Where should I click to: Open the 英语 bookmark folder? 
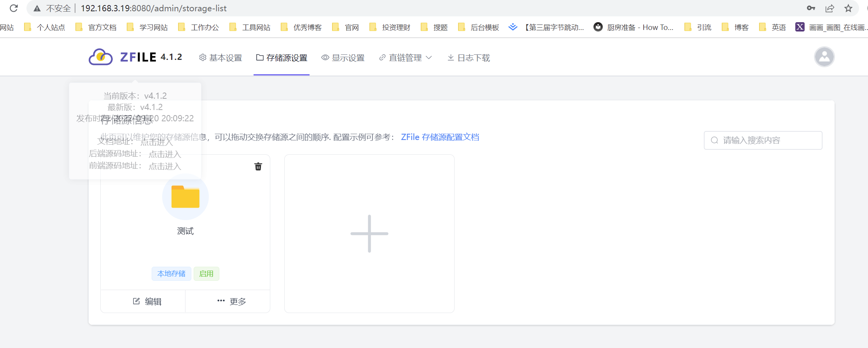(773, 27)
